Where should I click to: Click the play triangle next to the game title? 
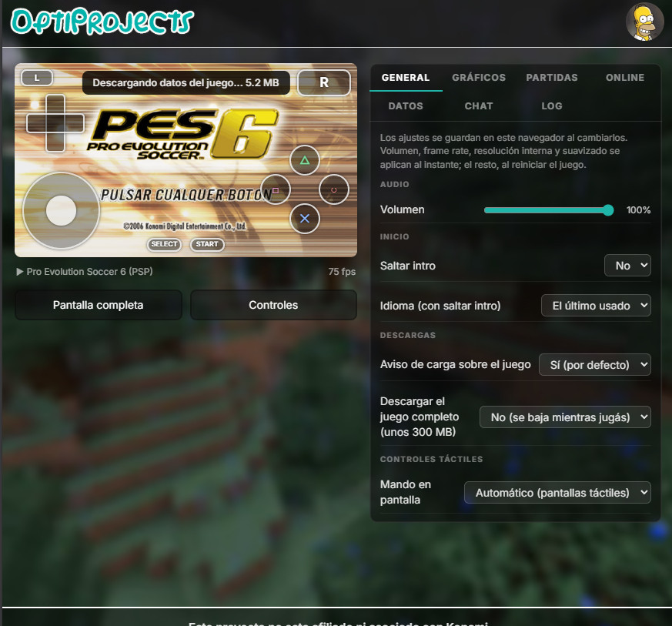[20, 272]
